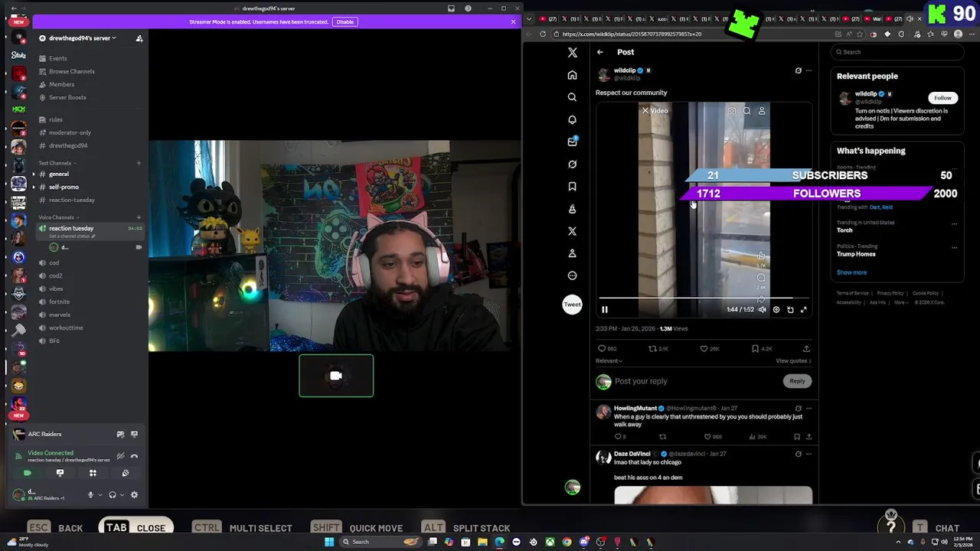Open more options on wildclip post
The image size is (980, 551).
click(x=808, y=70)
